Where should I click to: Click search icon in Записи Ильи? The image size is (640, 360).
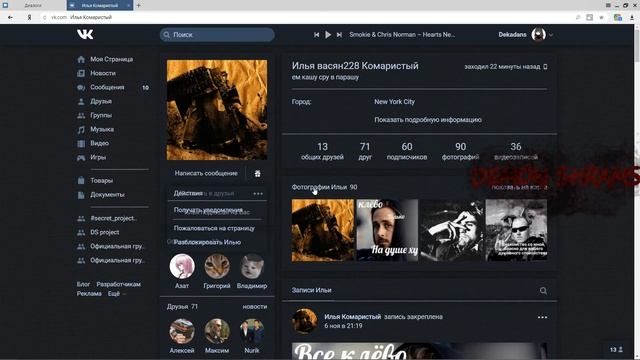[x=543, y=291]
